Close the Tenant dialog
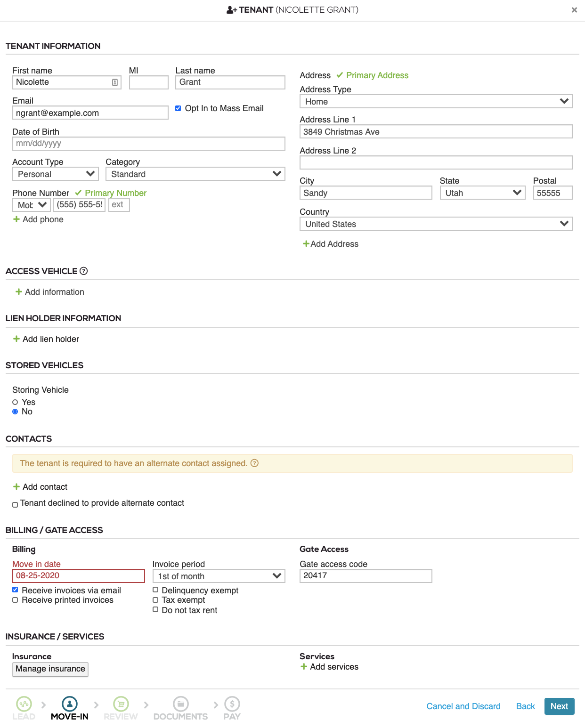 (574, 9)
